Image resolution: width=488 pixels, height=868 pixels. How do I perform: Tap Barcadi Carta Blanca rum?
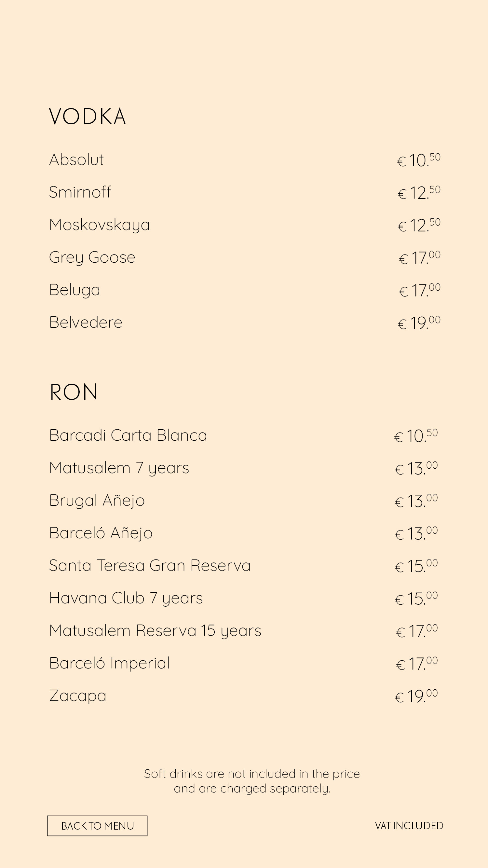(x=128, y=435)
